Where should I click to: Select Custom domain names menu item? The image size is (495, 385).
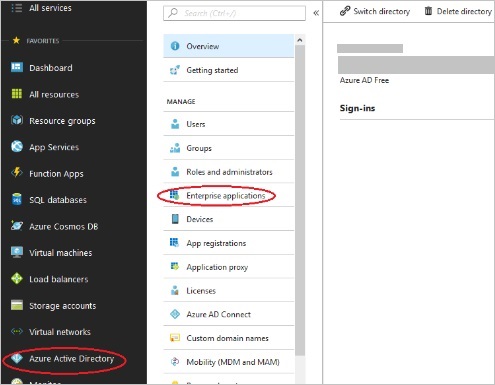click(229, 338)
